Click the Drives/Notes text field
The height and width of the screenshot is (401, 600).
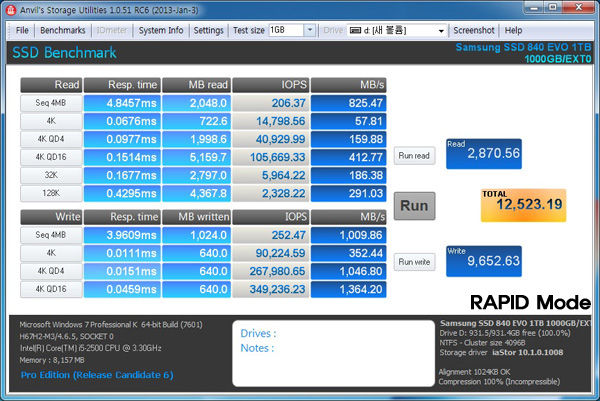click(x=333, y=353)
